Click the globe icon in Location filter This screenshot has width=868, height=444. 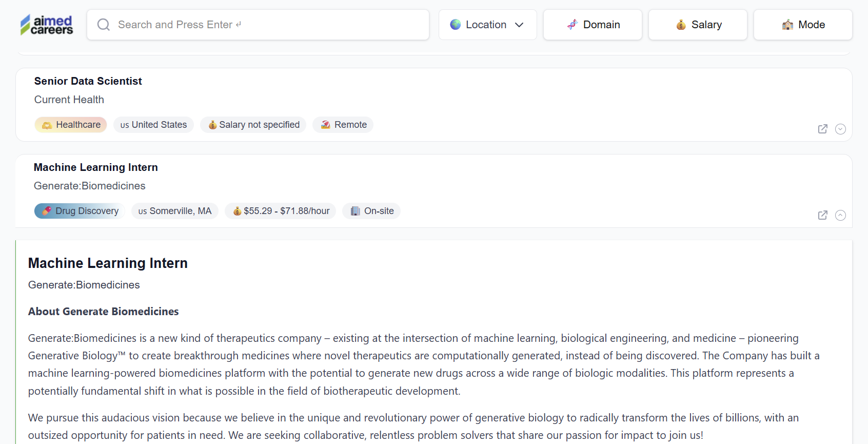(456, 25)
